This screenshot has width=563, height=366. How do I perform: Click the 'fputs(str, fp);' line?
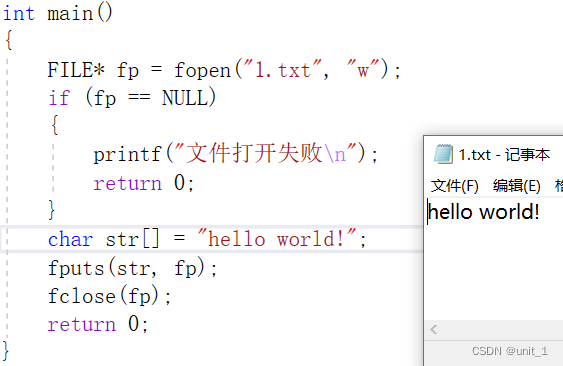tap(132, 268)
